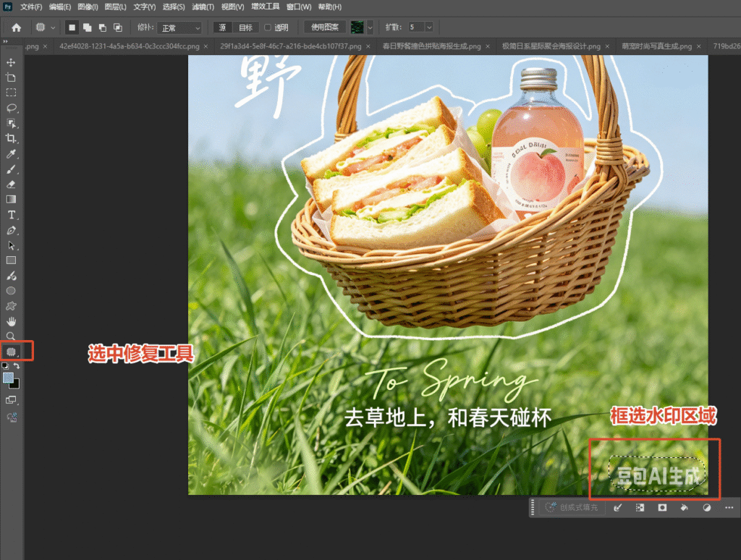
Task: Create an adjustment layer from taskbar
Action: pyautogui.click(x=706, y=507)
